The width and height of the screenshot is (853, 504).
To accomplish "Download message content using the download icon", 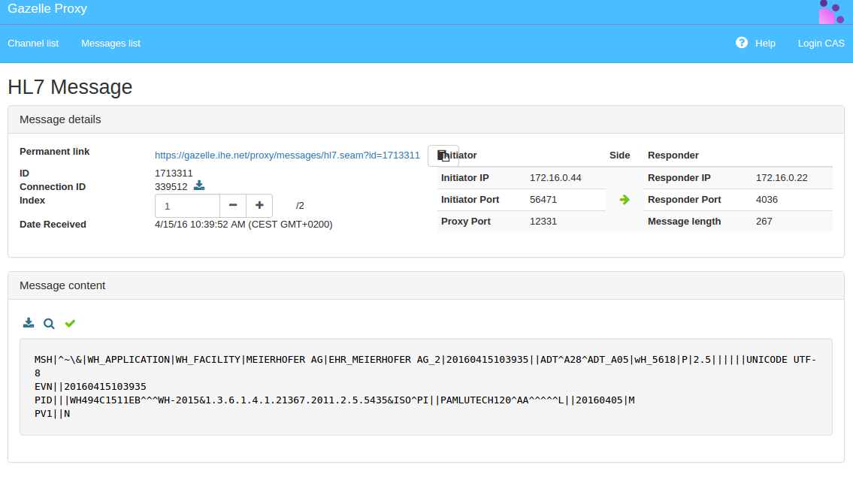I will tap(29, 323).
